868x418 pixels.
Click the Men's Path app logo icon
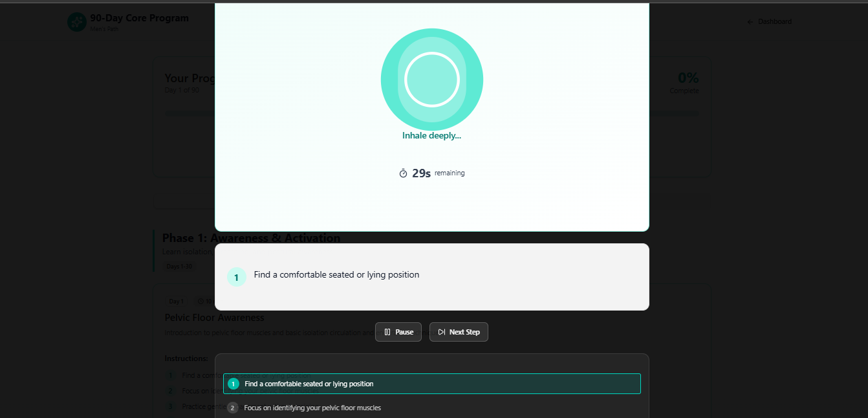[77, 21]
